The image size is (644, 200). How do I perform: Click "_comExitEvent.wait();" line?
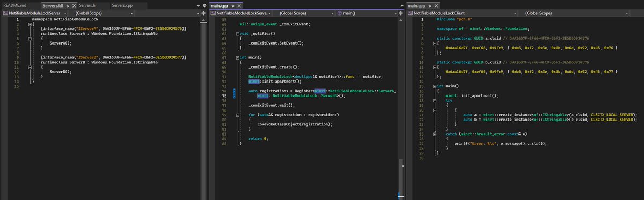271,105
